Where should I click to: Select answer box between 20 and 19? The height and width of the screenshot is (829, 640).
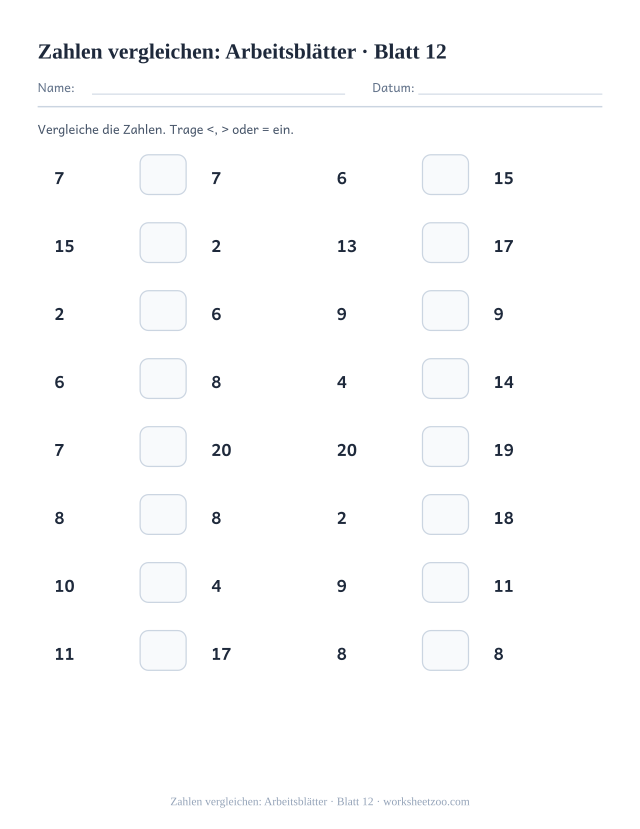tap(445, 446)
